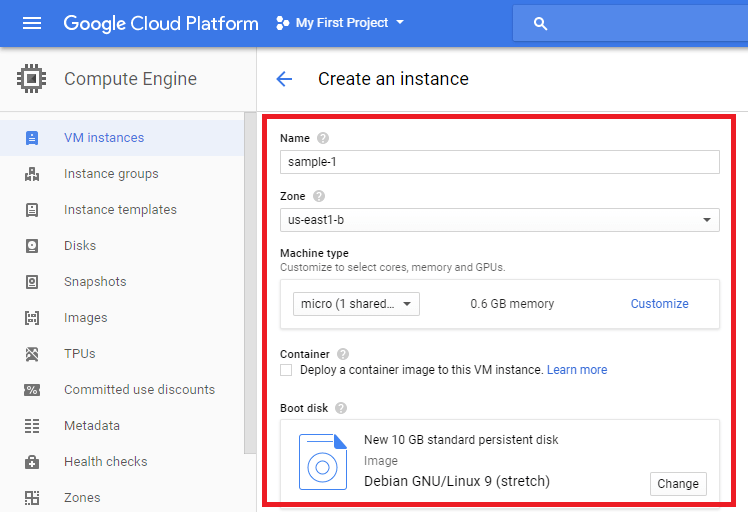748x512 pixels.
Task: Open the micro machine type dropdown
Action: point(356,304)
